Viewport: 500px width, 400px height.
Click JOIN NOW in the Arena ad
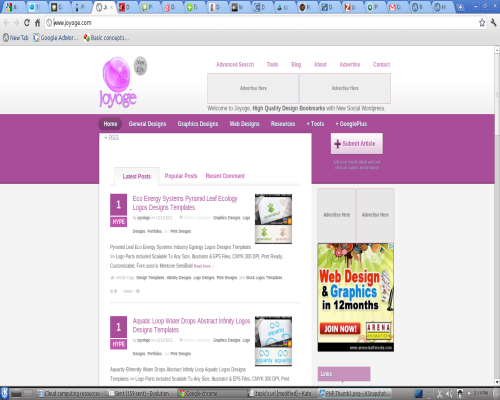tap(340, 329)
